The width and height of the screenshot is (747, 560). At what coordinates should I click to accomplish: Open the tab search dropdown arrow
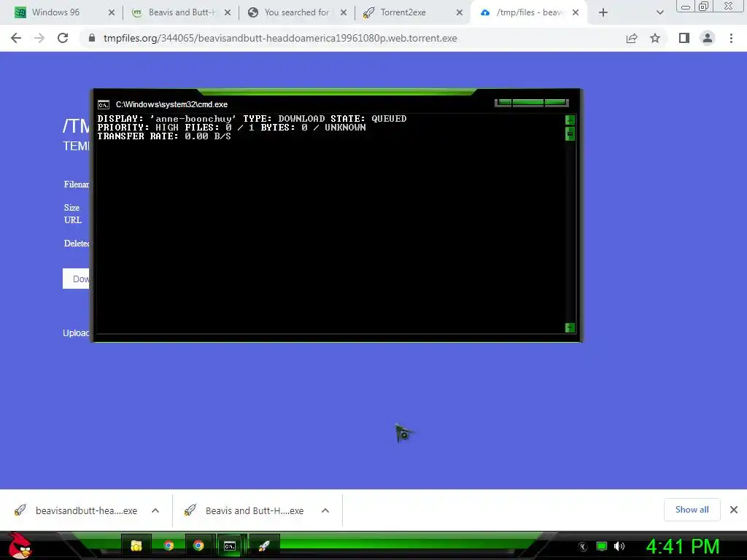click(659, 12)
